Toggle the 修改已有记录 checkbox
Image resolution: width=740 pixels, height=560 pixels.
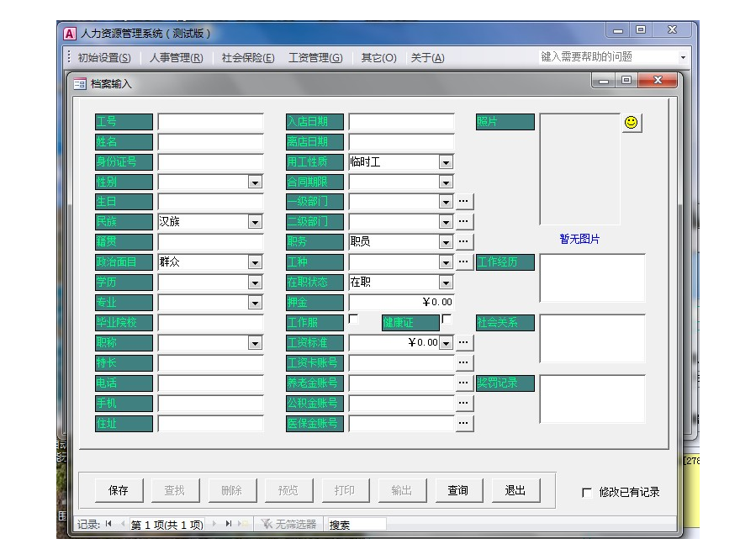[587, 493]
